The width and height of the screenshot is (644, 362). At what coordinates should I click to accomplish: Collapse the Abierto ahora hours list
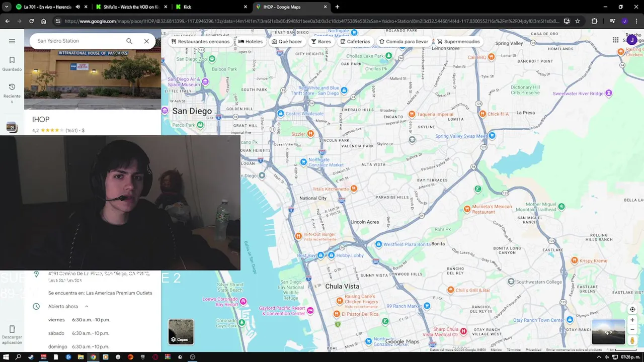[x=87, y=306]
